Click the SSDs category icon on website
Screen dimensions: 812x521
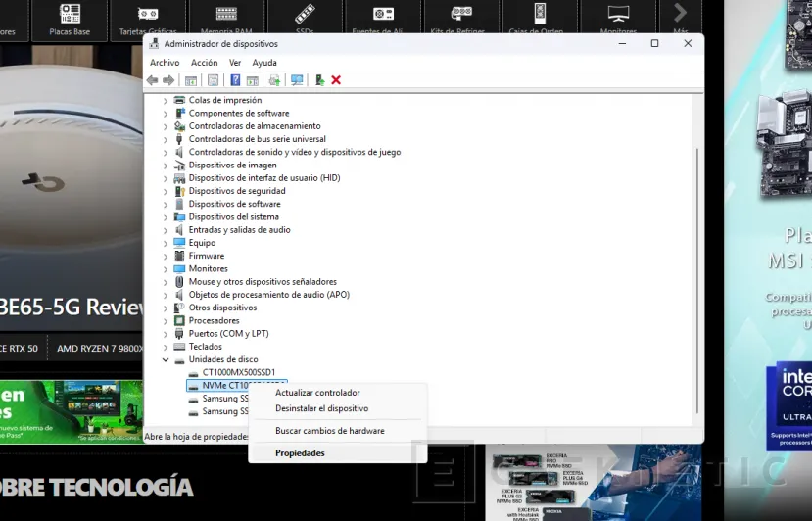tap(305, 14)
